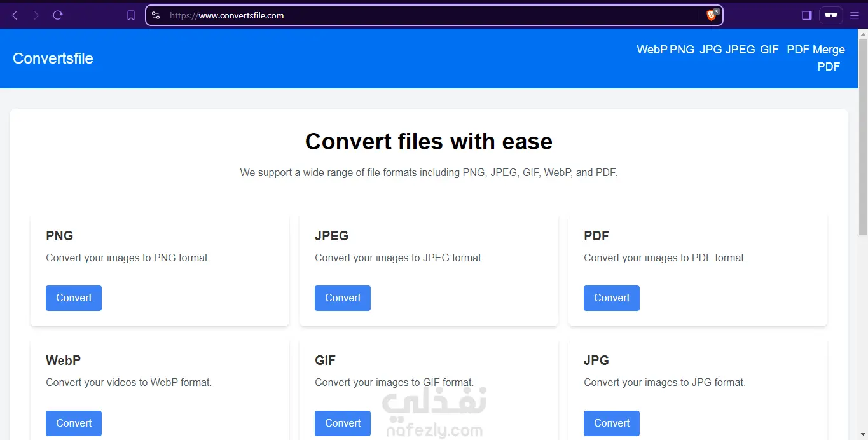Click the browser back arrow
868x440 pixels.
(15, 15)
